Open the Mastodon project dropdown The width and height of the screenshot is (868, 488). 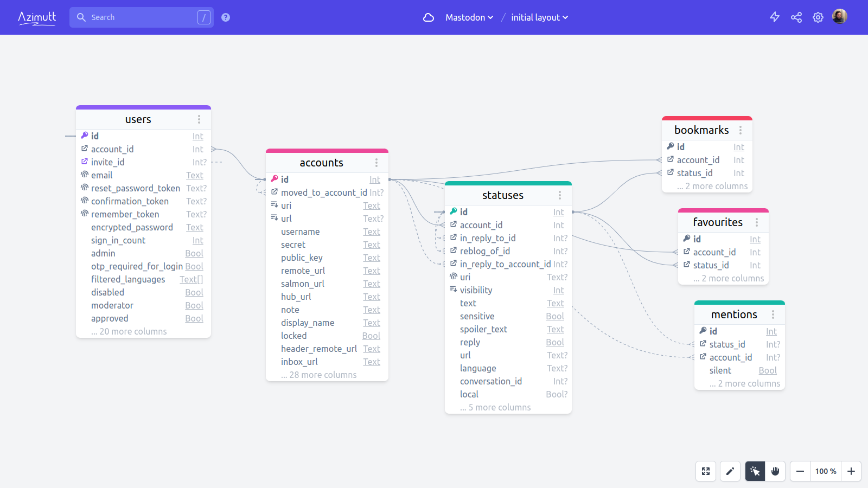tap(469, 17)
